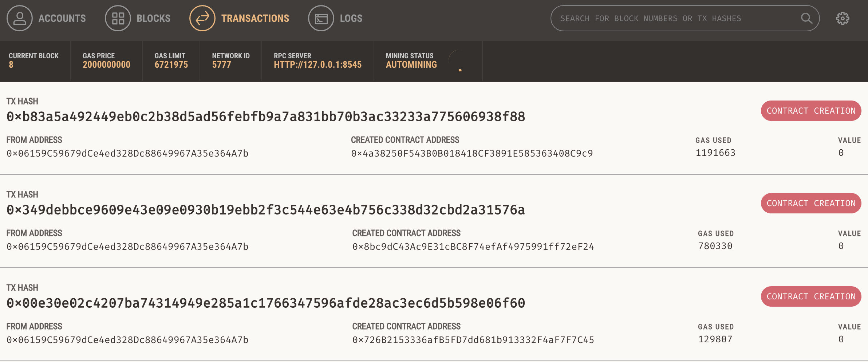Click the RPC server URL value
The width and height of the screenshot is (868, 362).
[317, 65]
